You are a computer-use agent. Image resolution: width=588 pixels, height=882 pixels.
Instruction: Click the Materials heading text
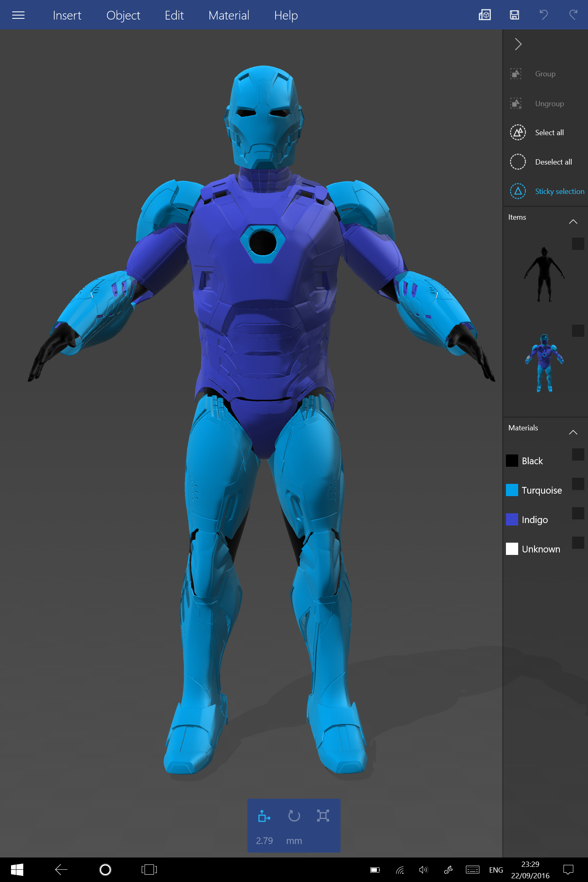(x=523, y=428)
